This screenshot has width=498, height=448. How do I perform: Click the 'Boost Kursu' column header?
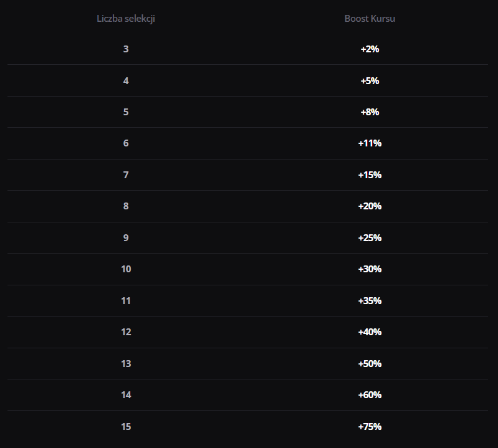(x=370, y=18)
